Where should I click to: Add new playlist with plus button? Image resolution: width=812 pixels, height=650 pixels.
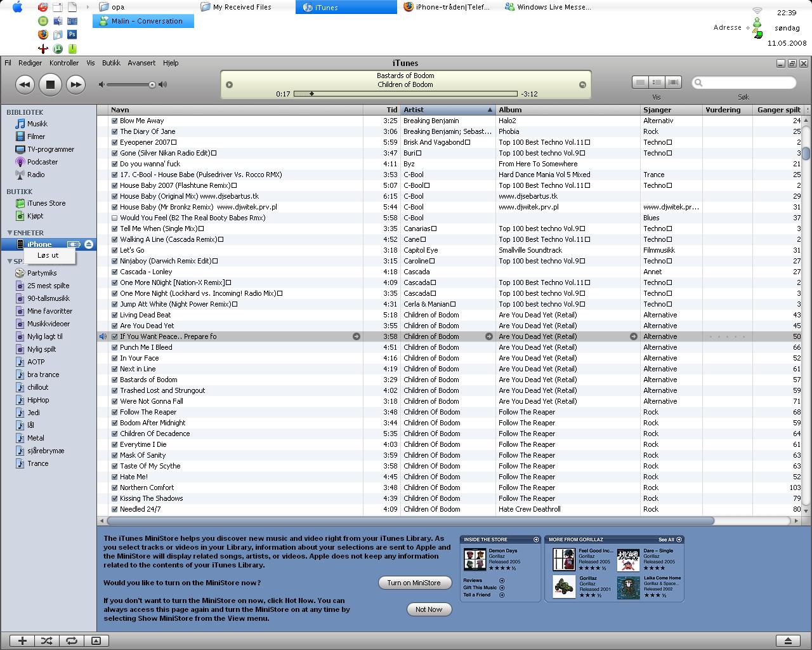[x=22, y=641]
